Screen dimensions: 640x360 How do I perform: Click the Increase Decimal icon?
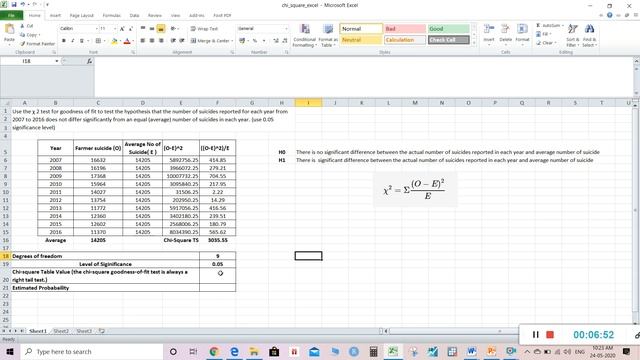[276, 40]
